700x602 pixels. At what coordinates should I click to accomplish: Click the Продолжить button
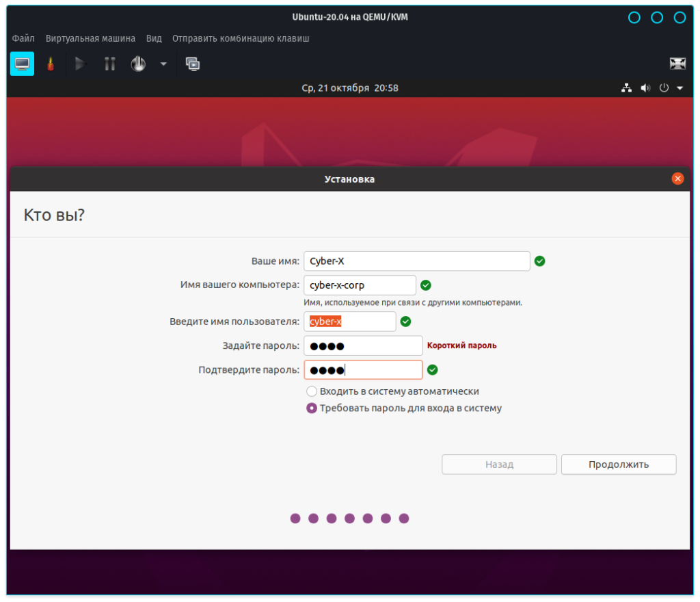[x=619, y=464]
